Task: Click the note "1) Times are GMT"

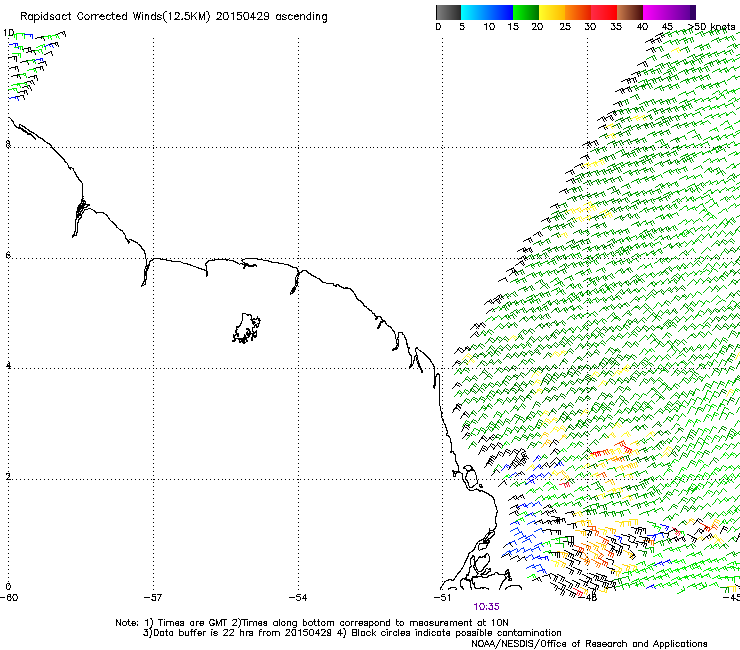Action: [186, 623]
